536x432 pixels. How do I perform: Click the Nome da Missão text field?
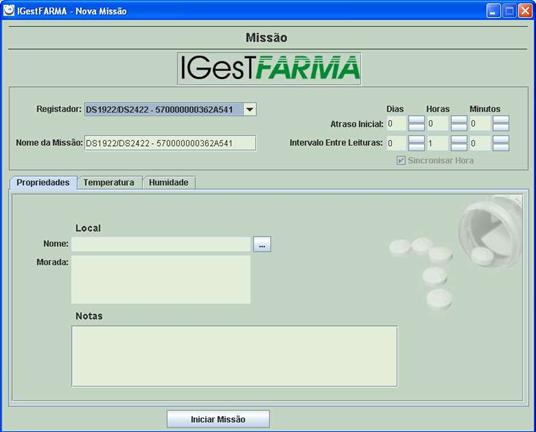[170, 143]
